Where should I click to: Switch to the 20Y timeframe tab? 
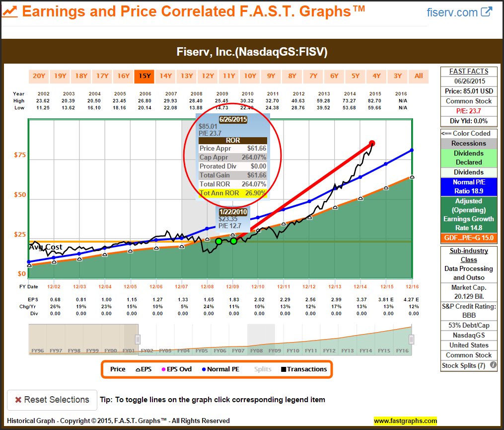[x=39, y=76]
